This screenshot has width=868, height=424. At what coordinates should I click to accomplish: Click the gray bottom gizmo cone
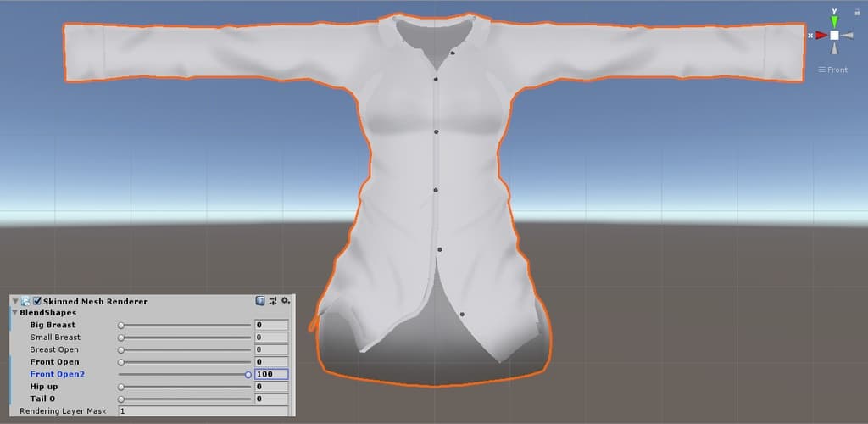coord(834,48)
